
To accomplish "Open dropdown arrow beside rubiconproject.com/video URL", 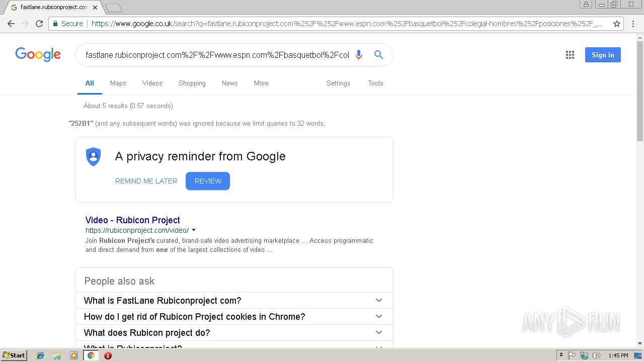I will click(194, 230).
